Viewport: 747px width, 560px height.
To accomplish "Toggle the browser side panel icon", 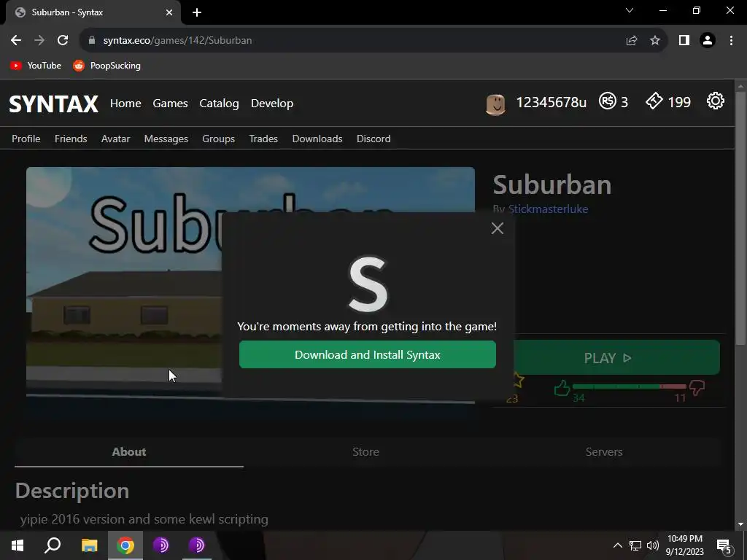I will tap(684, 41).
